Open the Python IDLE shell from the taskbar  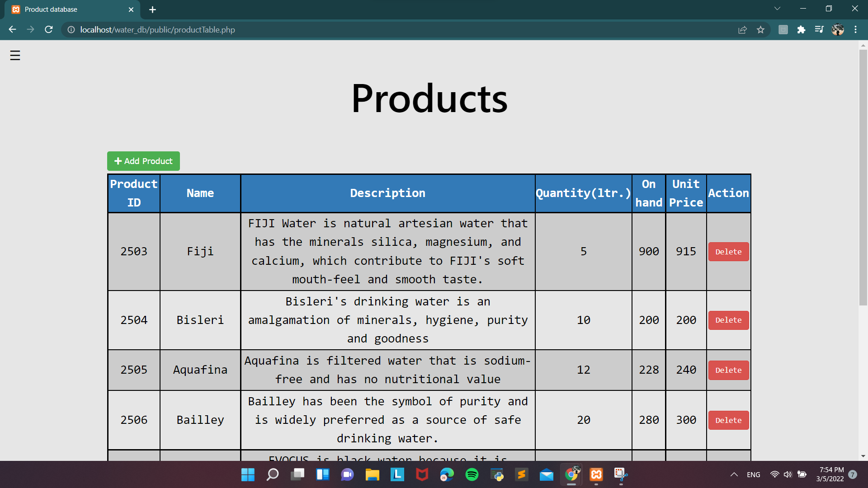point(497,474)
